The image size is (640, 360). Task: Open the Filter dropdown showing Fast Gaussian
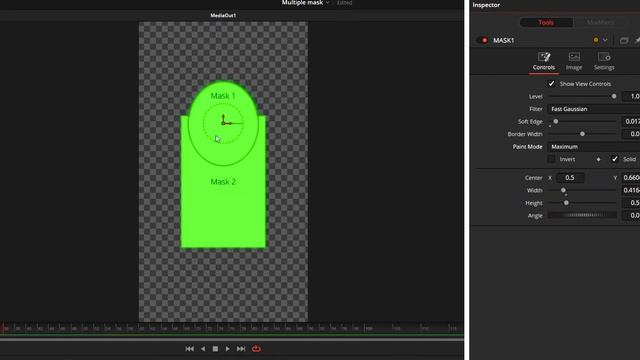[593, 109]
